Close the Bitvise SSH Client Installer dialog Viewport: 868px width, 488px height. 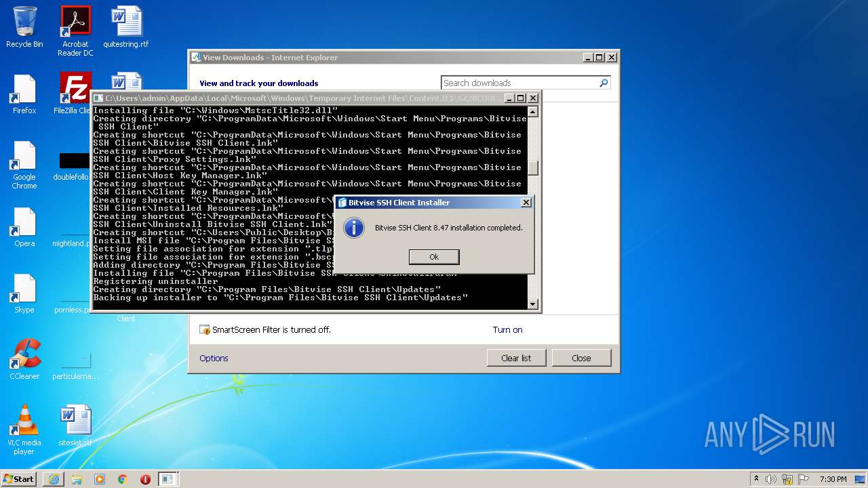(x=526, y=202)
